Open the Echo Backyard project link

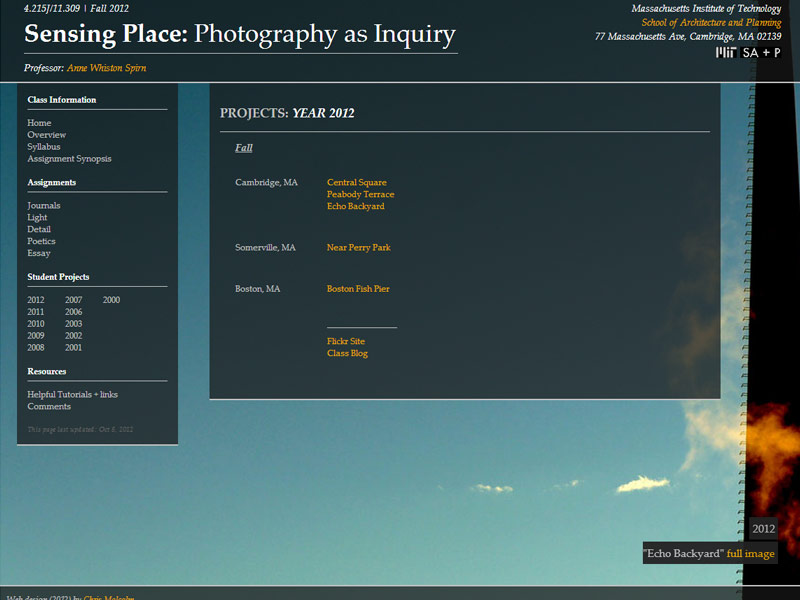click(x=355, y=207)
